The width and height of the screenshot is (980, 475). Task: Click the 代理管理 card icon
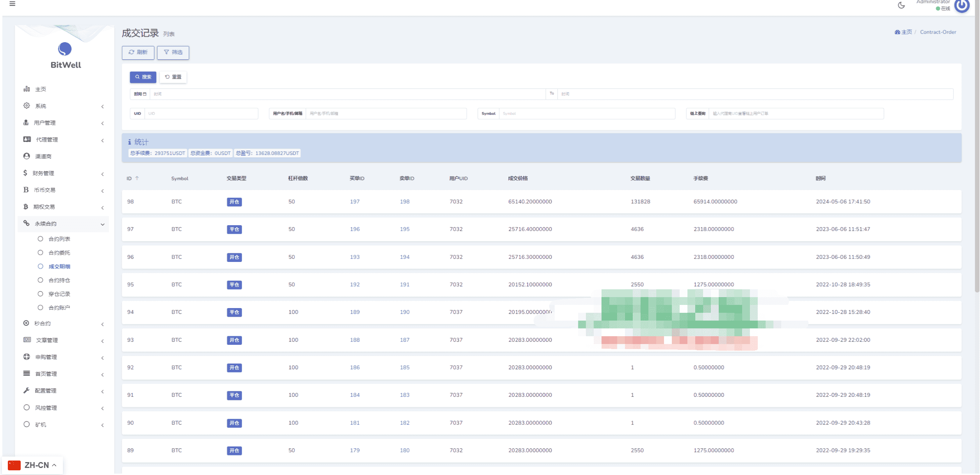point(27,139)
